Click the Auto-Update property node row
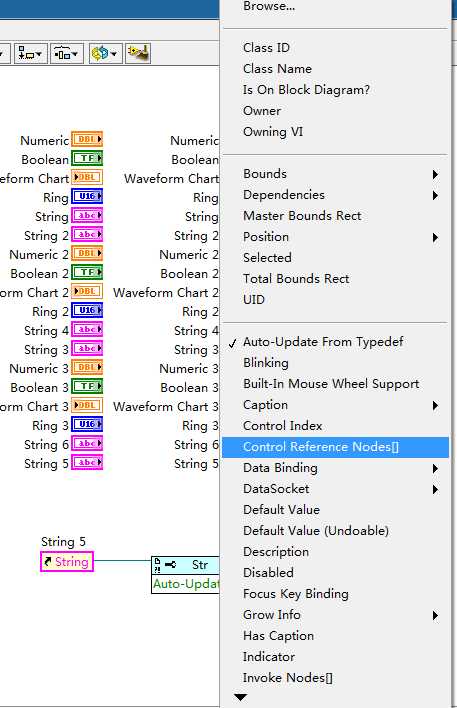 [185, 584]
